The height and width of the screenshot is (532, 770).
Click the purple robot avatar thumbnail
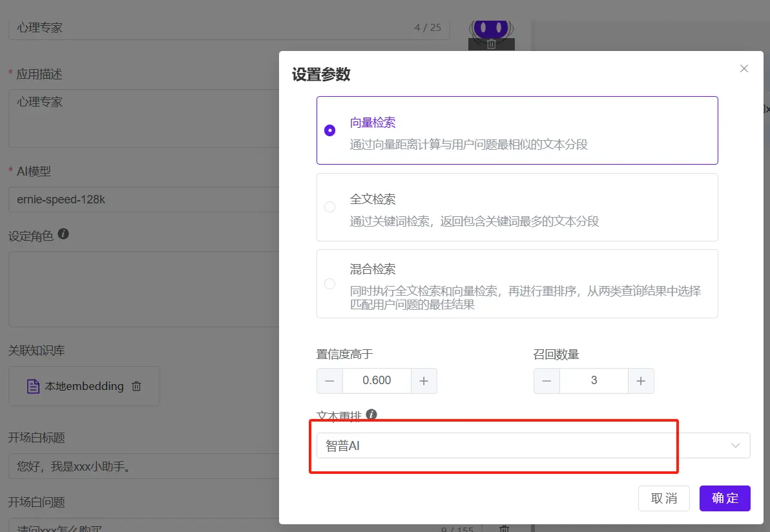(491, 30)
